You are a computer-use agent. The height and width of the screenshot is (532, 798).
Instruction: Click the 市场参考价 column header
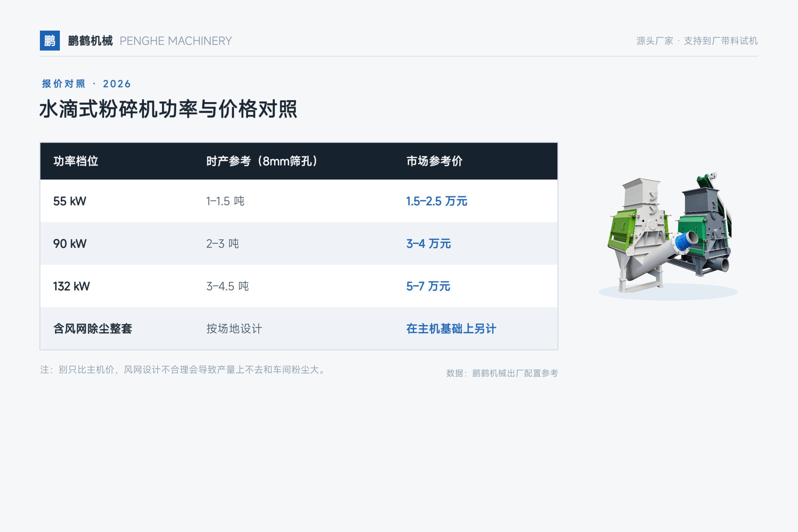coord(434,161)
